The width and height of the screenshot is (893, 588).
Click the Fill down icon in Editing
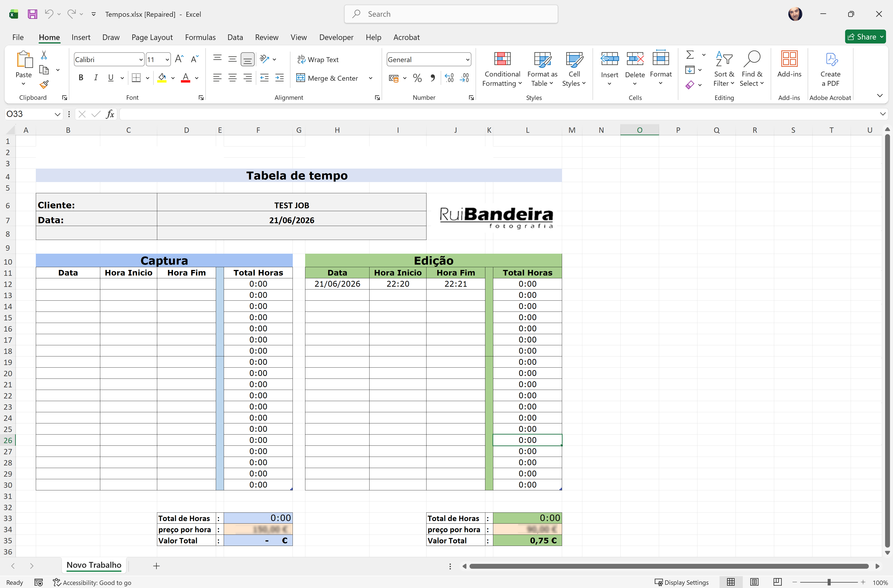coord(690,70)
